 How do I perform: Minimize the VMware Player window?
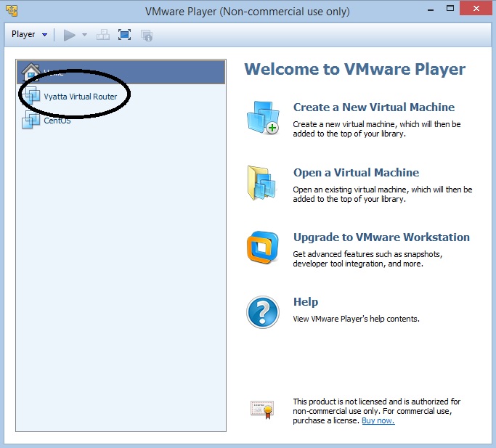coord(430,10)
